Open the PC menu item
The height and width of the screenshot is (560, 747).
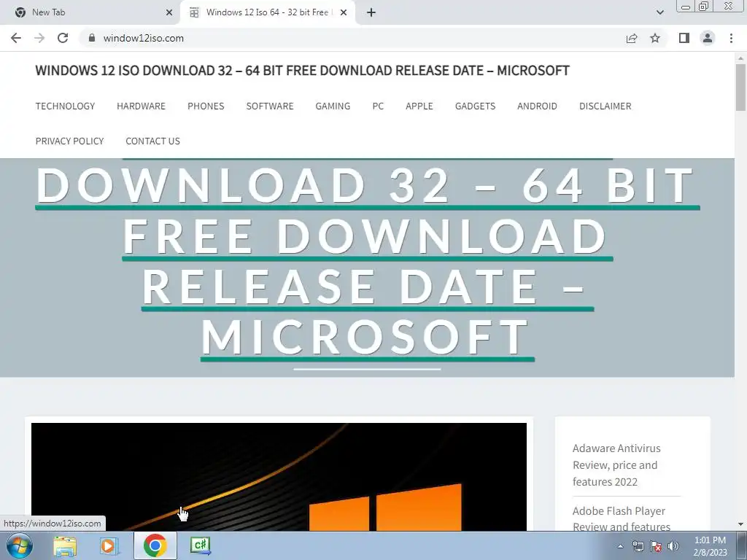(x=378, y=106)
